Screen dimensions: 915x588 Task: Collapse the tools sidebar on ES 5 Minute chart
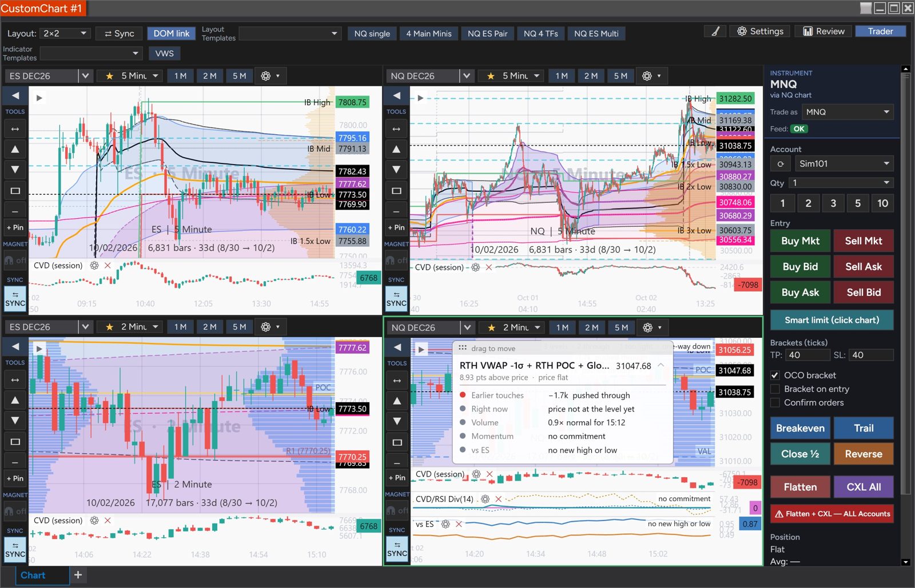(15, 95)
